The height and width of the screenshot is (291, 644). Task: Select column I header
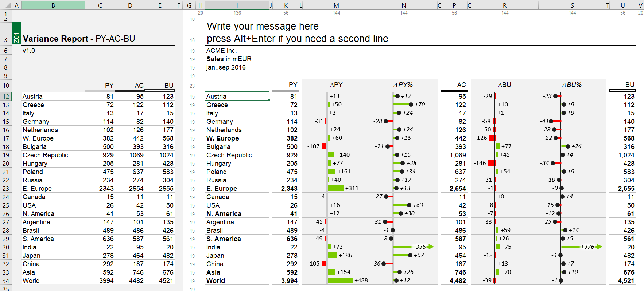pos(237,5)
